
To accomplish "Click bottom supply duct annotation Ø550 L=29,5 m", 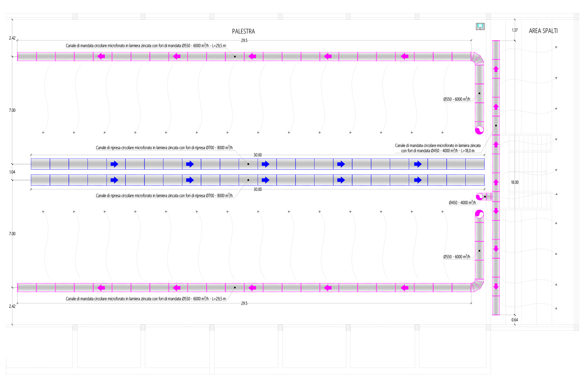I will (x=146, y=299).
